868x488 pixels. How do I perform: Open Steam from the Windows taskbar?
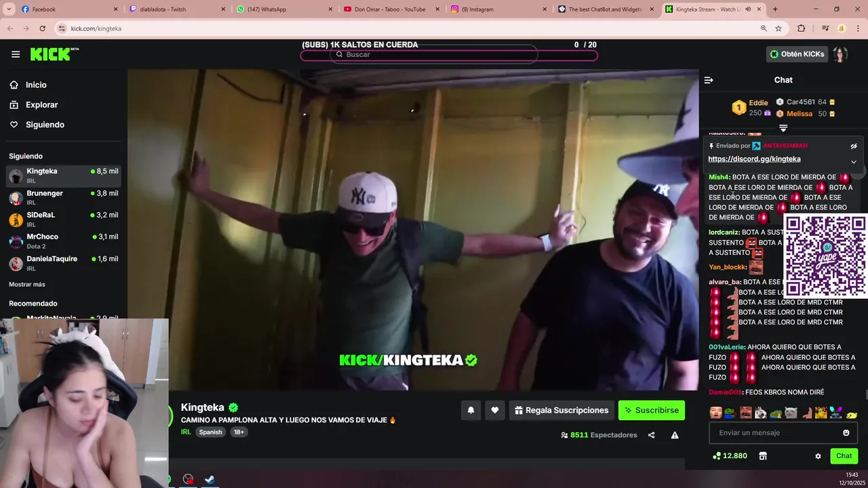[210, 479]
